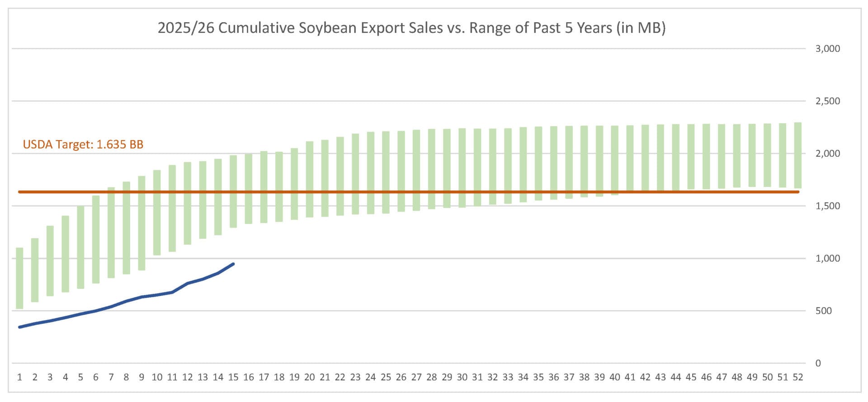This screenshot has width=868, height=402.
Task: Click the chart title text
Action: pos(411,28)
